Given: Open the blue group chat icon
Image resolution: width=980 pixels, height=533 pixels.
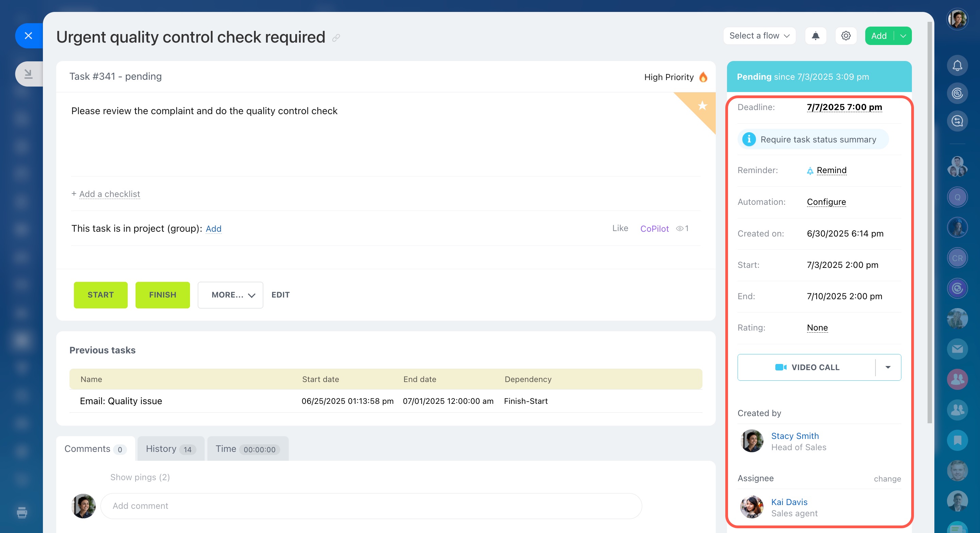Looking at the screenshot, I should coord(957,410).
